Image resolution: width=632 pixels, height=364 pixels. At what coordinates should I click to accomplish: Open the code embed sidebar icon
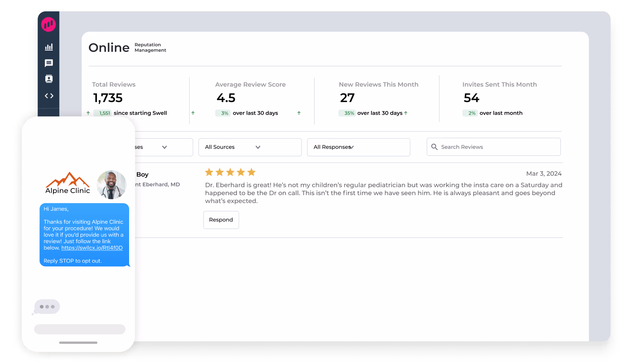(49, 96)
